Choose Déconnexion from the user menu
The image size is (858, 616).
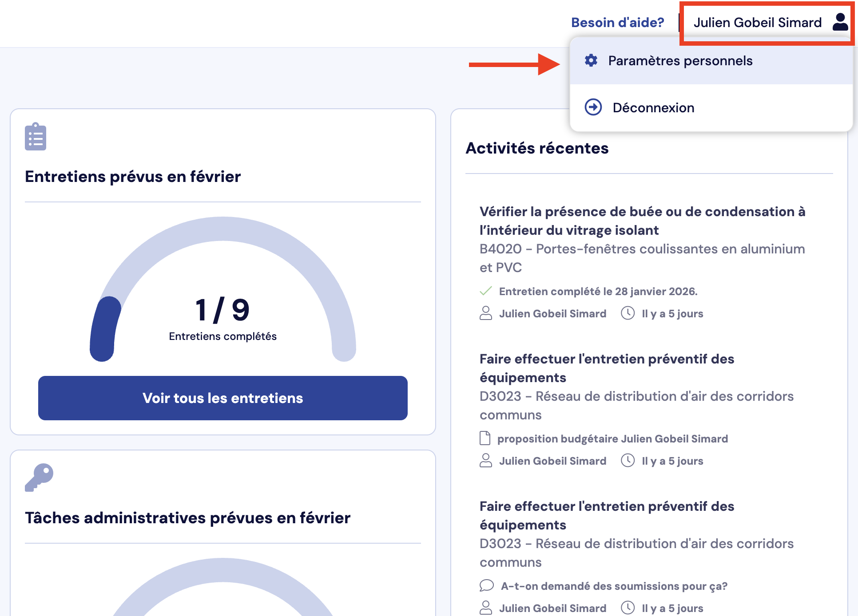point(653,108)
